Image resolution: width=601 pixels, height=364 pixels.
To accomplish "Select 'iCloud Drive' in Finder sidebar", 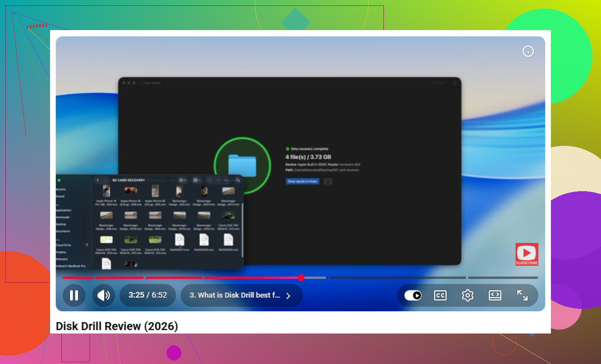I will click(64, 245).
